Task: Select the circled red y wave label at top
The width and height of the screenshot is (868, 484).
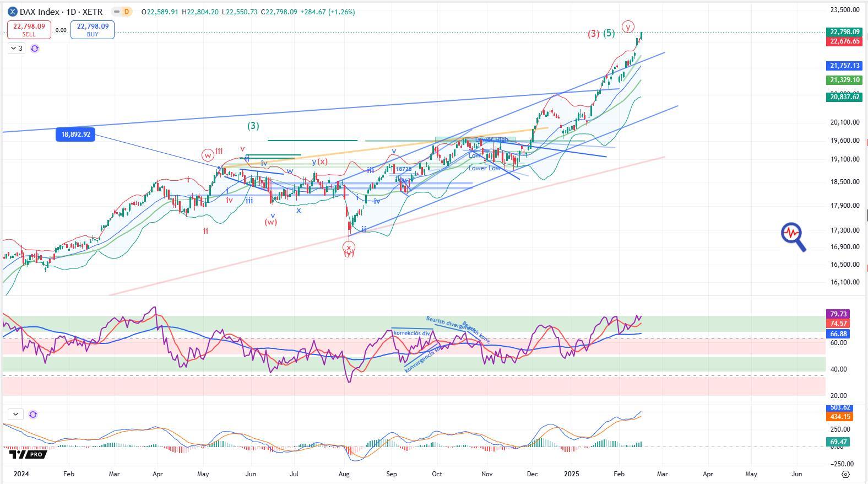Action: click(x=628, y=26)
